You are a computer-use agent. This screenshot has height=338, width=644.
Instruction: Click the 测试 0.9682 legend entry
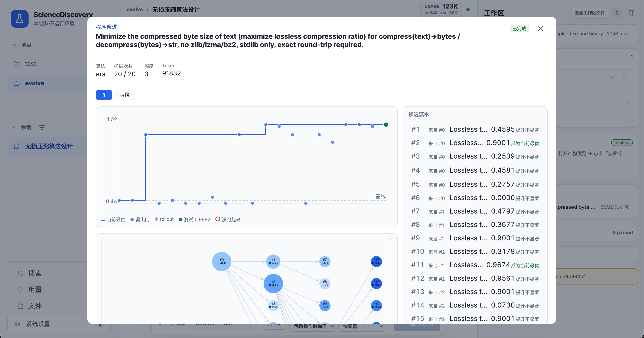coord(195,220)
